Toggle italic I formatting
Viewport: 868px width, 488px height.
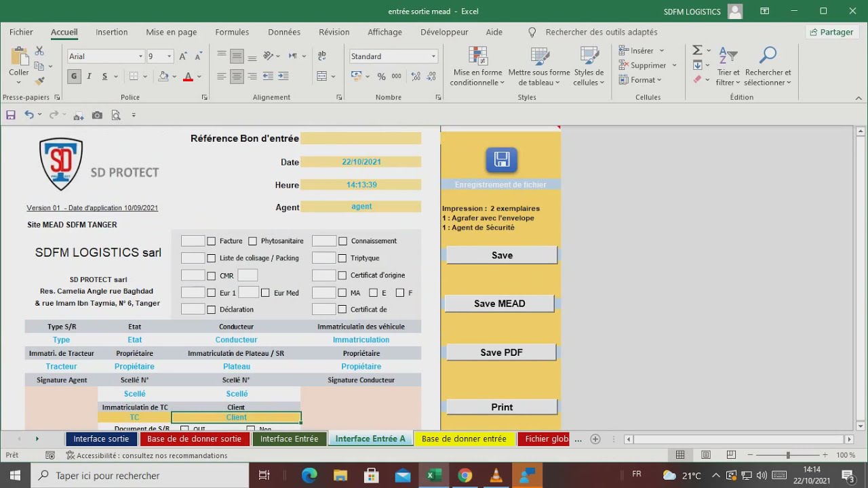point(90,77)
